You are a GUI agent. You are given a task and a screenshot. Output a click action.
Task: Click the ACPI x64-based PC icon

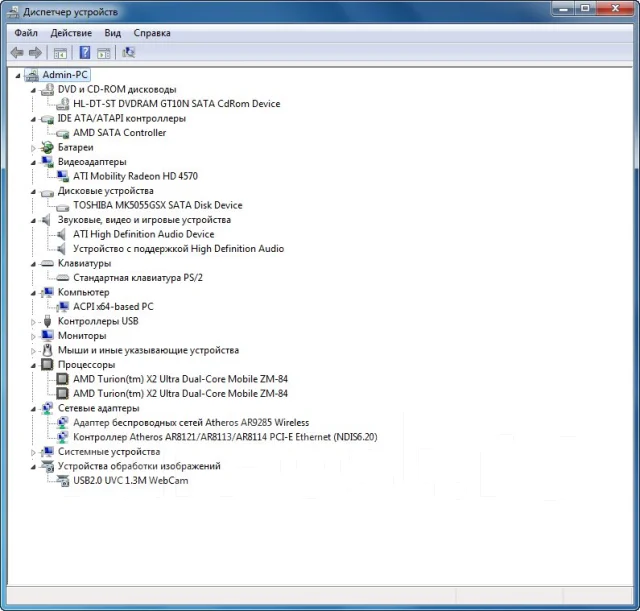pos(62,307)
